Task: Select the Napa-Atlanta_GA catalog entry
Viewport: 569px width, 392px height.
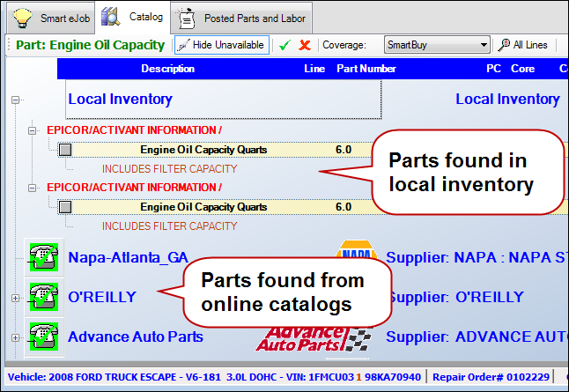Action: (x=128, y=257)
